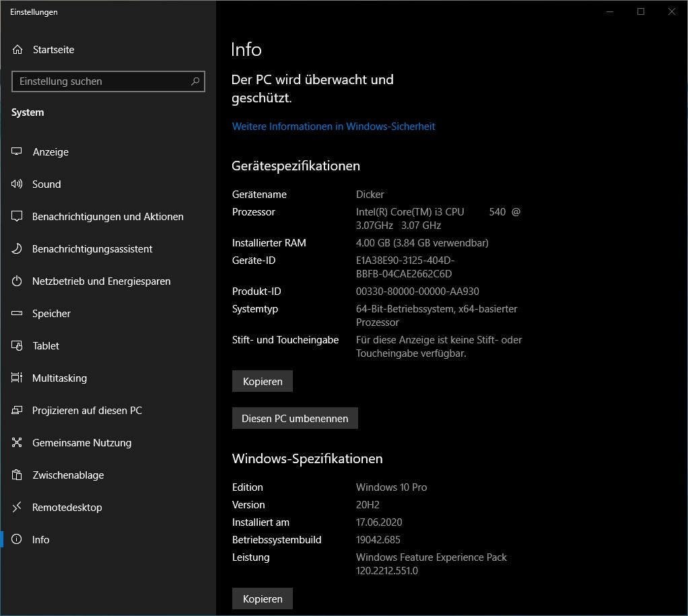Click the 4.00 GB RAM value
Image resolution: width=688 pixels, height=616 pixels.
(422, 242)
